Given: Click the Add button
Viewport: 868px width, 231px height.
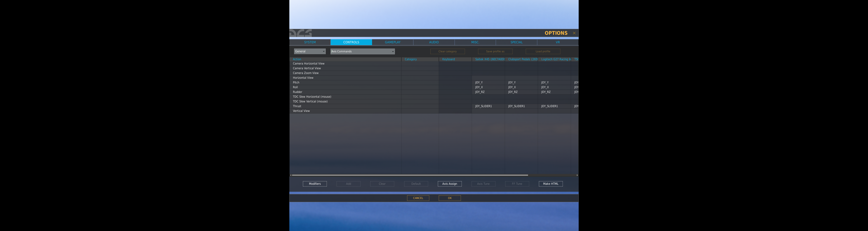Looking at the screenshot, I should point(348,184).
